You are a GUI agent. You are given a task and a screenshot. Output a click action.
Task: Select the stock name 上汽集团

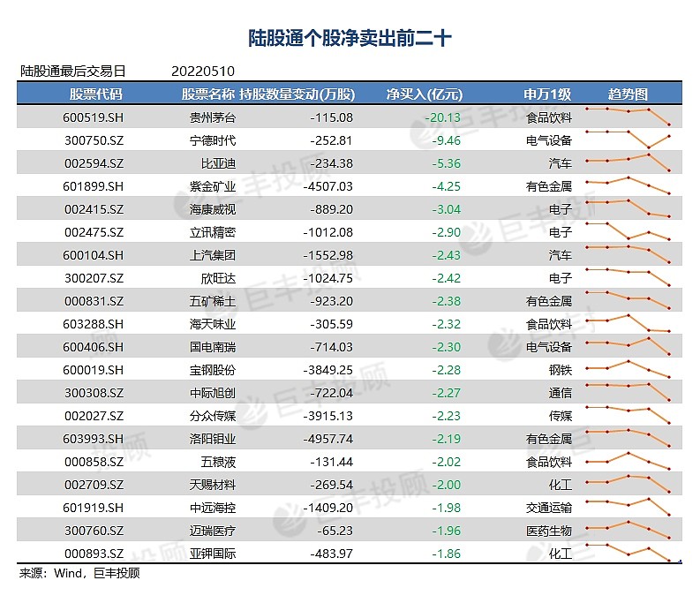[x=213, y=255]
